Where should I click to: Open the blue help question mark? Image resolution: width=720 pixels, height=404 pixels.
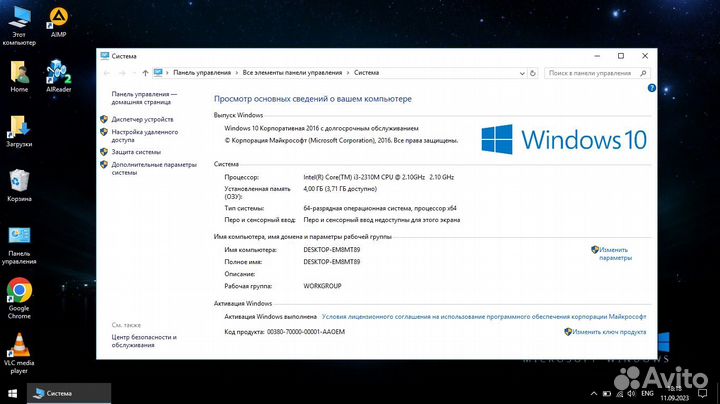pyautogui.click(x=652, y=88)
